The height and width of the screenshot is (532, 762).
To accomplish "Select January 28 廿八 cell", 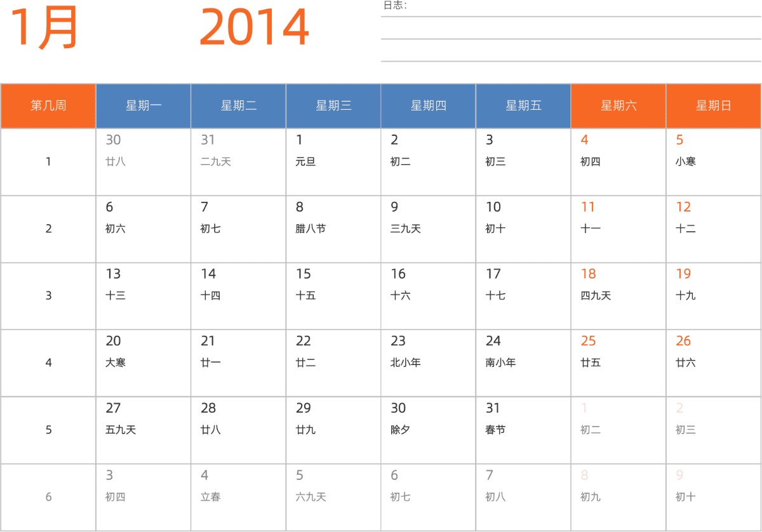I will click(239, 430).
